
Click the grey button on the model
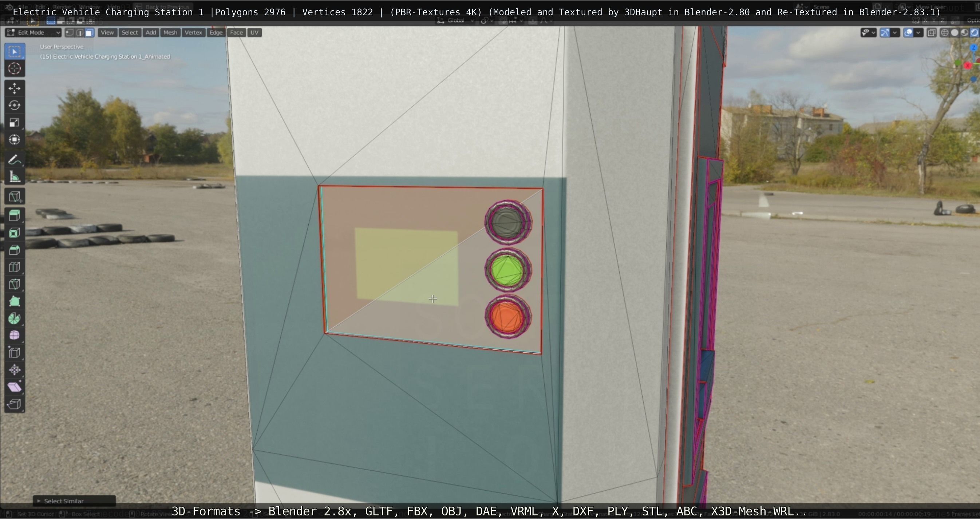click(x=508, y=222)
